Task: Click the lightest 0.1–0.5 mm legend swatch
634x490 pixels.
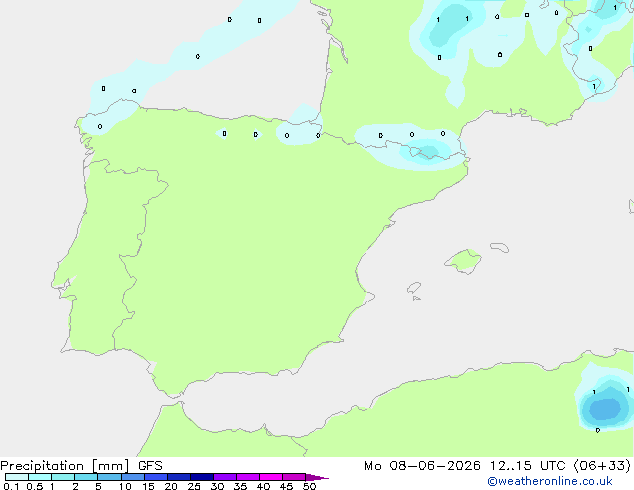Action: click(17, 477)
